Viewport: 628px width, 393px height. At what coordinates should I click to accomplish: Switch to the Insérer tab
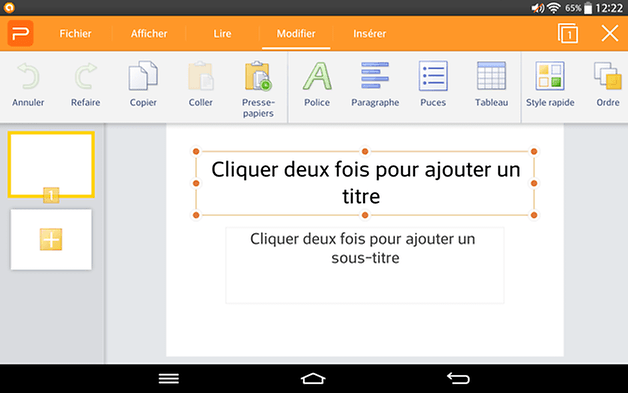[x=369, y=34]
